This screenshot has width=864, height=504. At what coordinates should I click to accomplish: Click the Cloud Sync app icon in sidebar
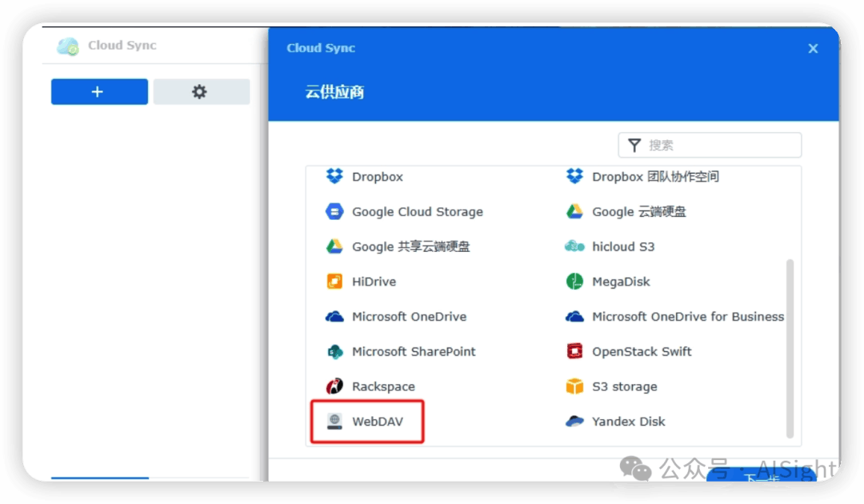coord(68,46)
